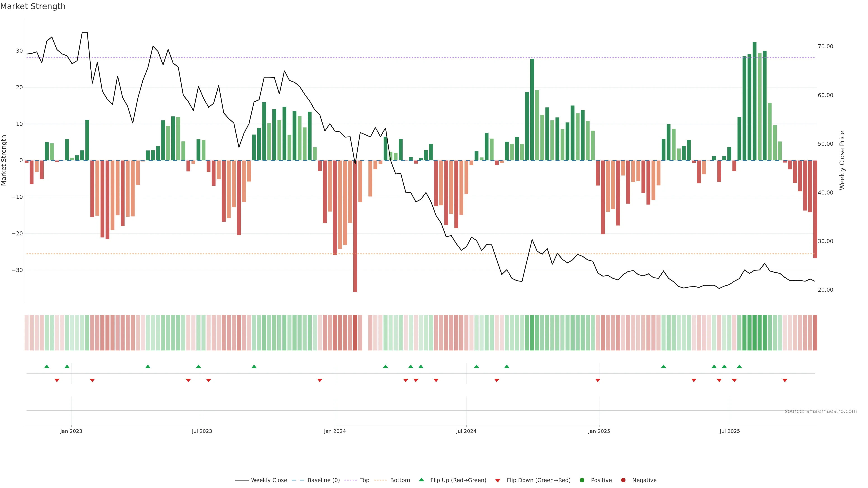The image size is (868, 488).
Task: Click the Weekly Close Price axis title
Action: click(x=842, y=160)
